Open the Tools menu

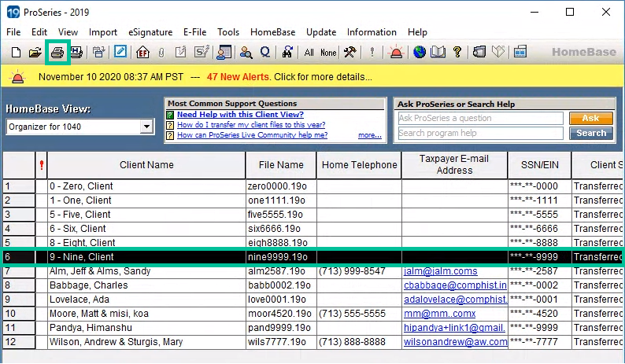[228, 32]
